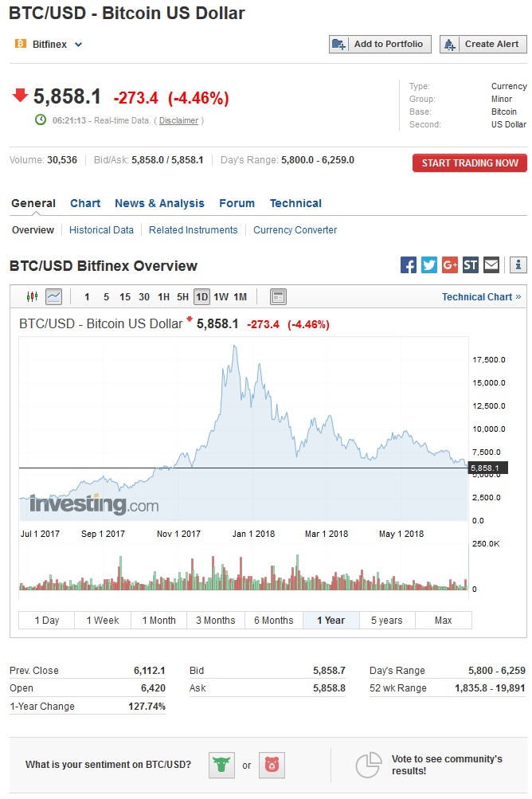
Task: Click the 52 wk Range value
Action: 490,688
